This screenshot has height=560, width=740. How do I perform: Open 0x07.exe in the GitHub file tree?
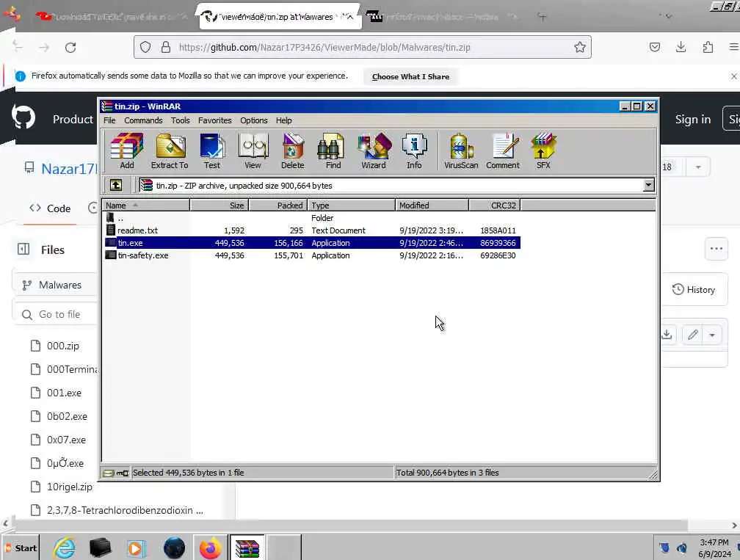pos(66,440)
